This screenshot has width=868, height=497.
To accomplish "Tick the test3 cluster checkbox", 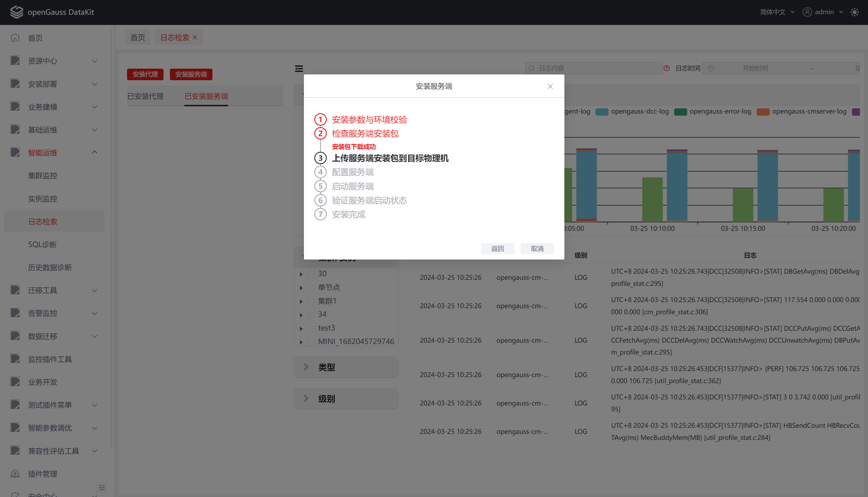I will (x=311, y=328).
